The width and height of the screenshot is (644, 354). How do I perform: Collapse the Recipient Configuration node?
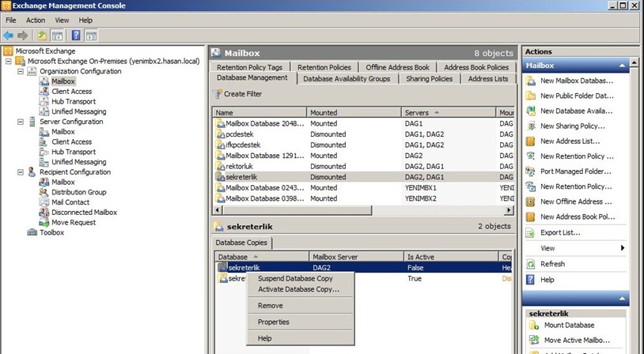point(20,172)
